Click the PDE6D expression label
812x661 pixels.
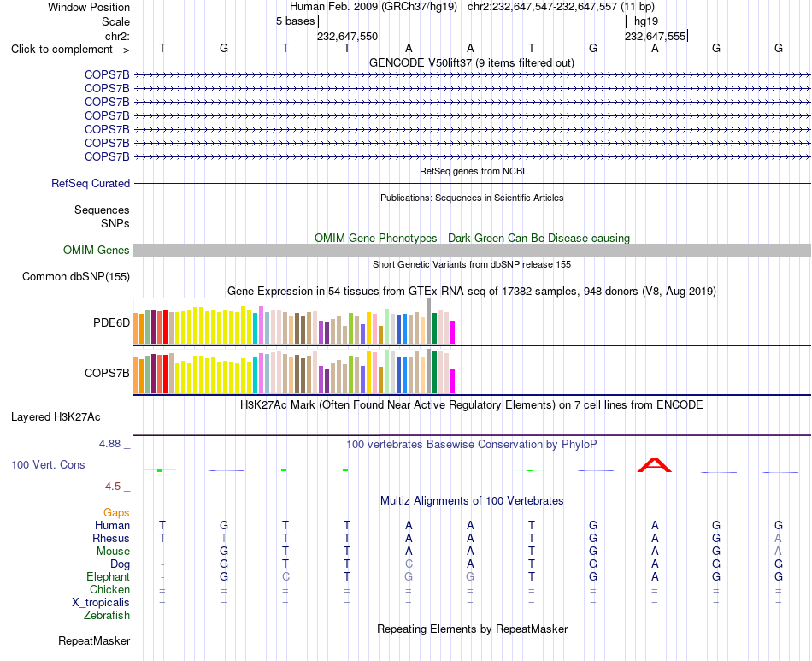point(111,322)
